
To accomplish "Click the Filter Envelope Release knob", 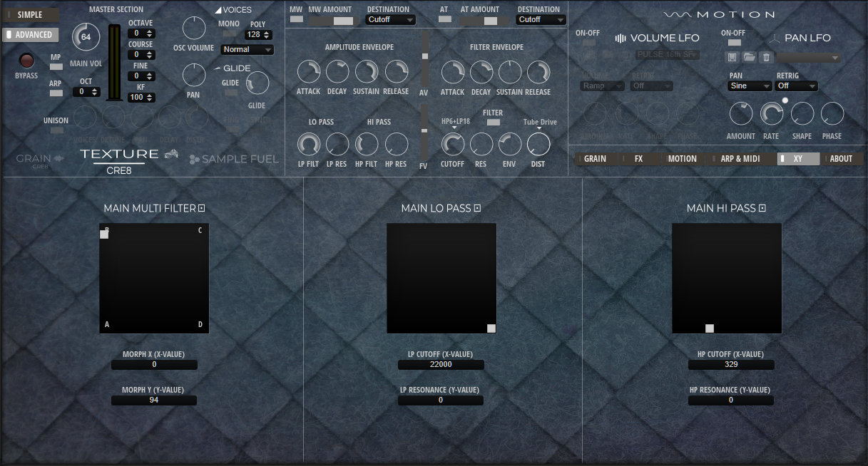I will point(538,72).
